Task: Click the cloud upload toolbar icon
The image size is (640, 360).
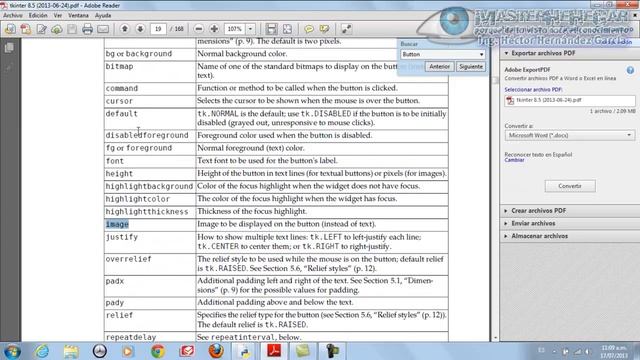Action: click(57, 29)
